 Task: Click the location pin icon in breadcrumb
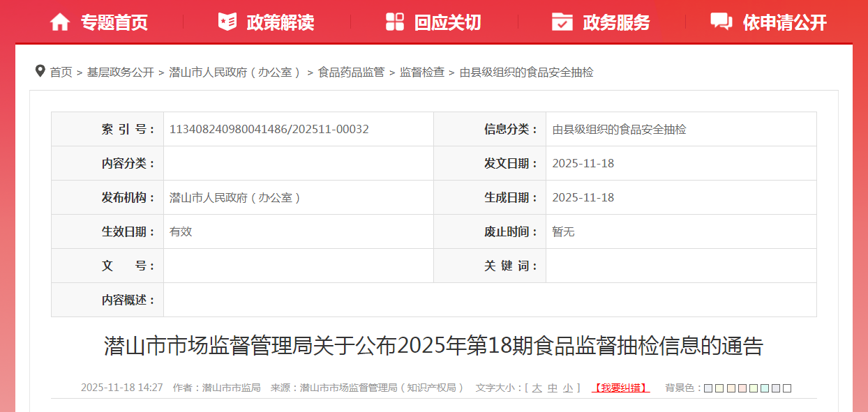(x=40, y=71)
